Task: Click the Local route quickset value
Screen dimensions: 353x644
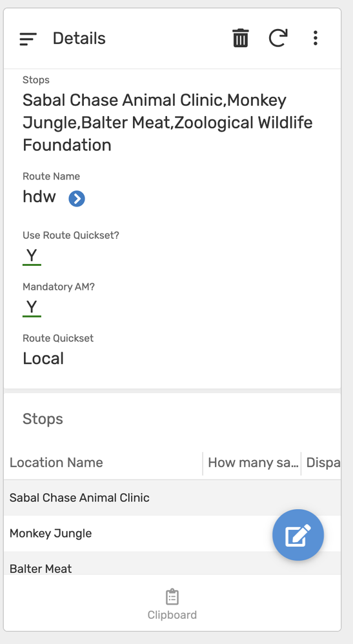Action: (43, 359)
